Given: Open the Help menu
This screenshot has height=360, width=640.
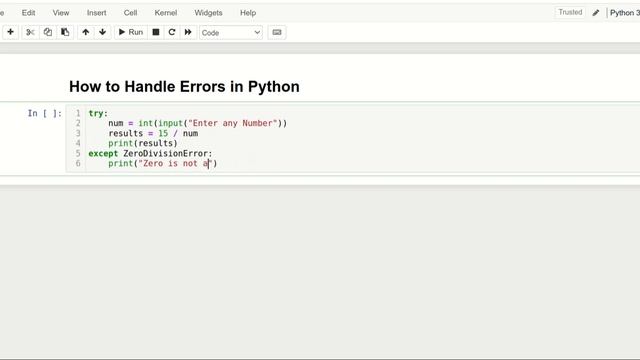Looking at the screenshot, I should click(248, 13).
